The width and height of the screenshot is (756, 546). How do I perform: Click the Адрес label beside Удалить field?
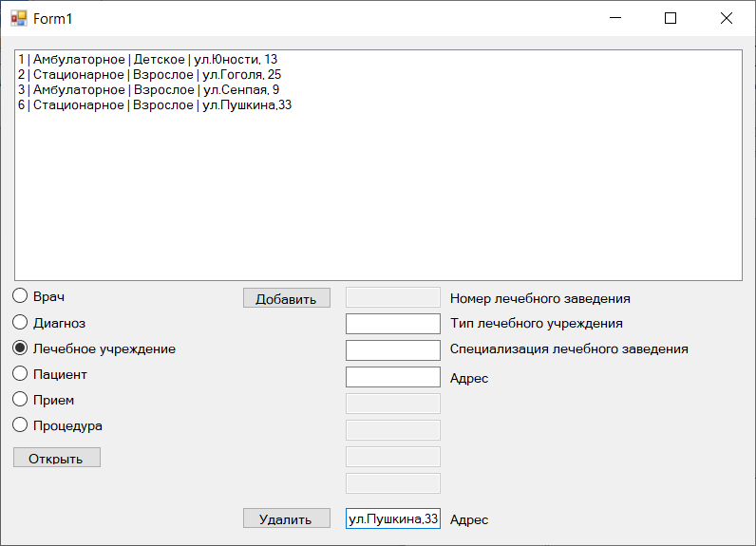pos(469,519)
